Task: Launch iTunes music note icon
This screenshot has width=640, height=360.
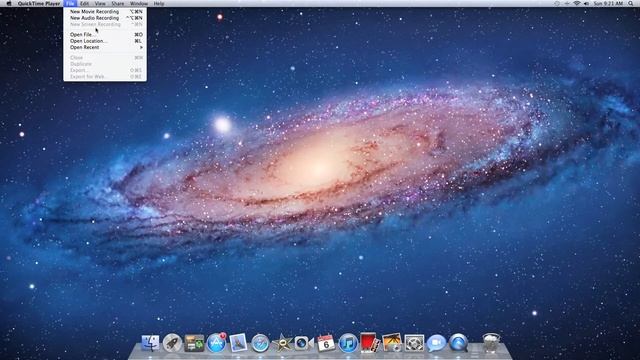Action: [348, 343]
